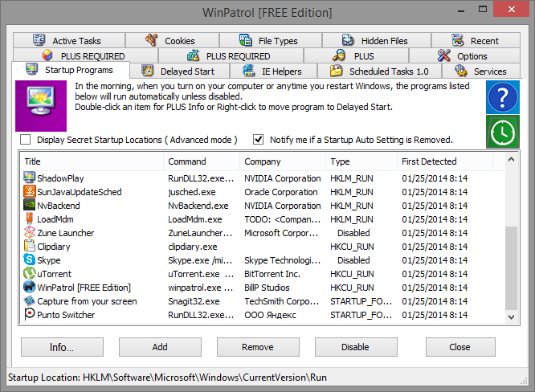The image size is (535, 392).
Task: Click the Remove button
Action: tap(258, 347)
